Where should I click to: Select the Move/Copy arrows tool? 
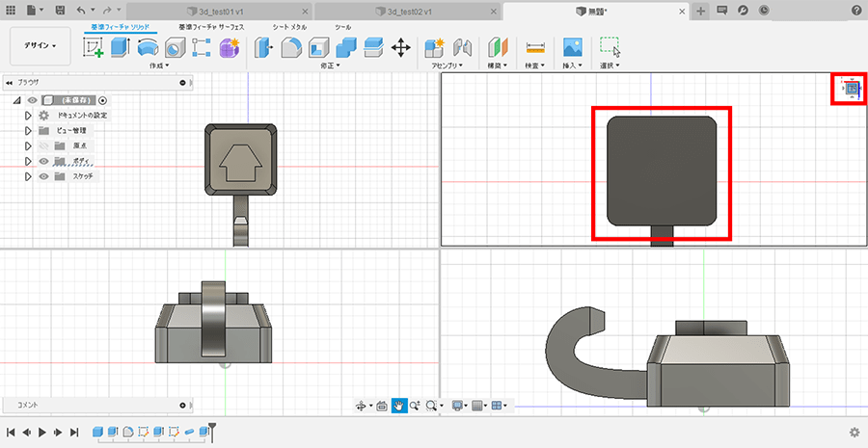pyautogui.click(x=401, y=47)
